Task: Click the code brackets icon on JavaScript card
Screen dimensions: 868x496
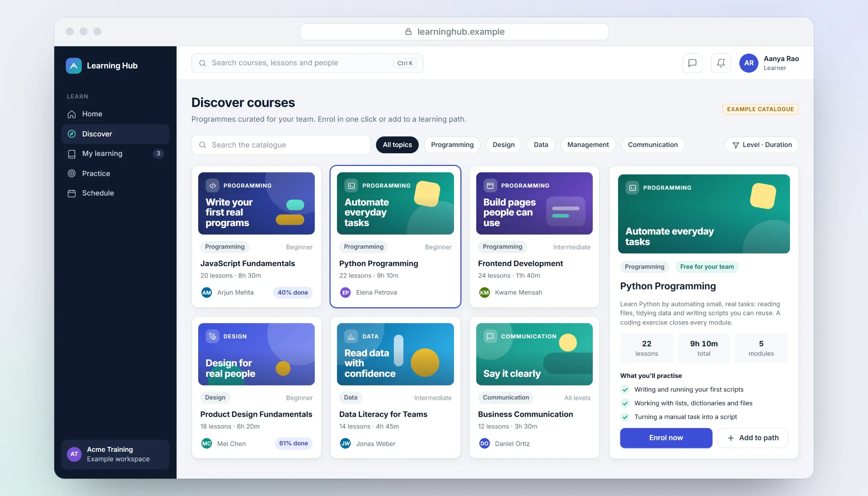Action: coord(213,186)
